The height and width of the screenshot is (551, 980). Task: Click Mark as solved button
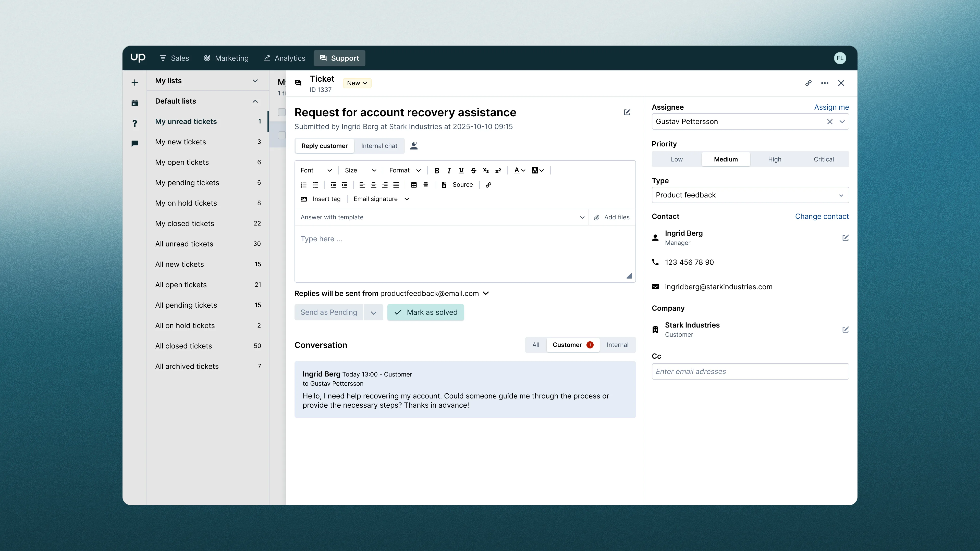pyautogui.click(x=425, y=312)
